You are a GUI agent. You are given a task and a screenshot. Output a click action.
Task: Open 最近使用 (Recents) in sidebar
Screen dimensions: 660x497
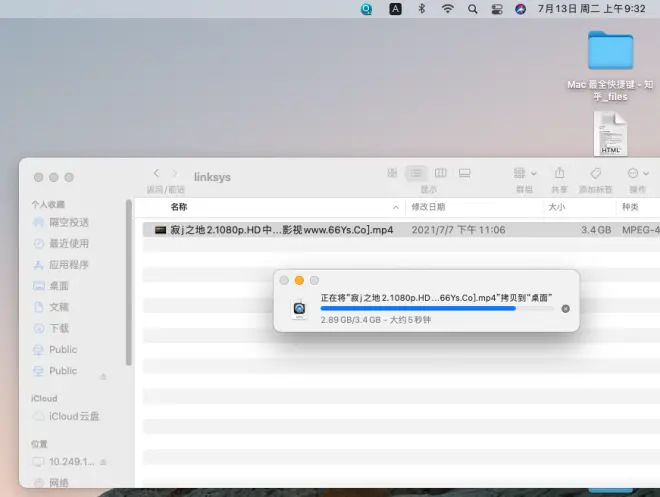pos(61,243)
